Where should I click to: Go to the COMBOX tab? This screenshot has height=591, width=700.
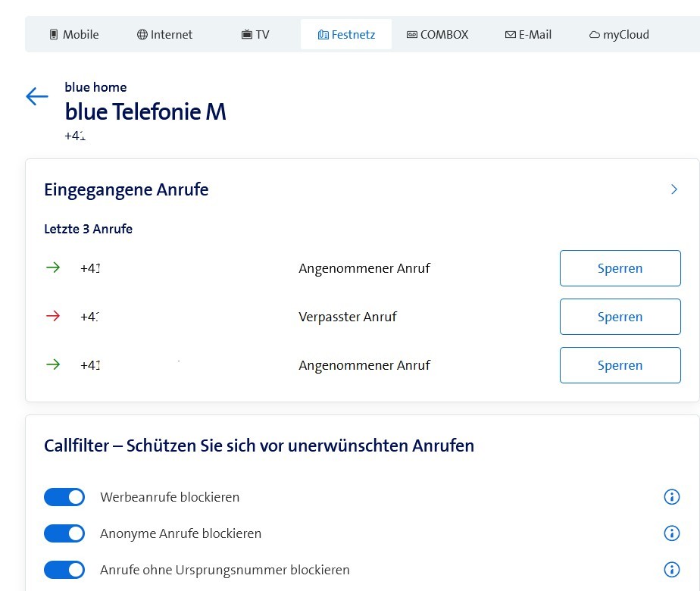(x=437, y=35)
